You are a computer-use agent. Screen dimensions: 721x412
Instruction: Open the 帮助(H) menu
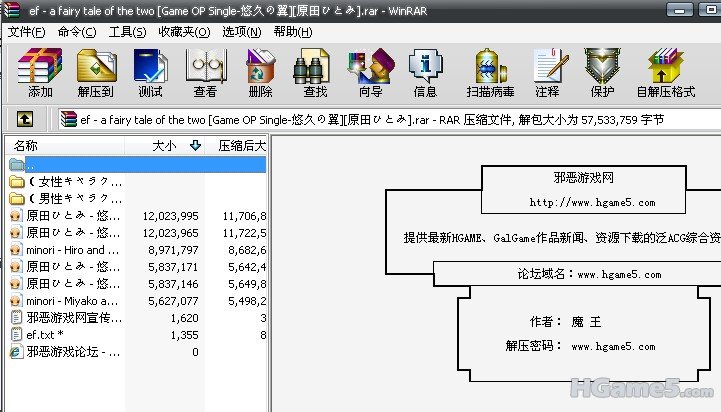[x=292, y=32]
